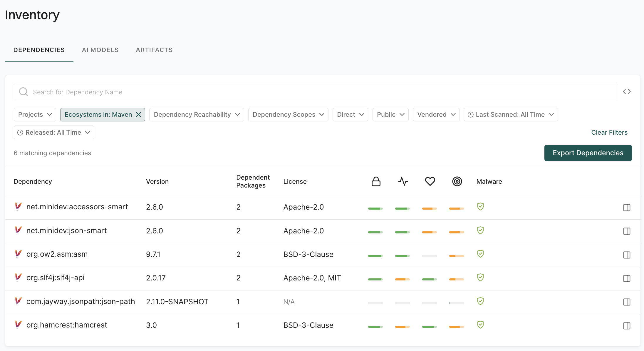Expand the Dependency Reachability filter

(x=196, y=114)
